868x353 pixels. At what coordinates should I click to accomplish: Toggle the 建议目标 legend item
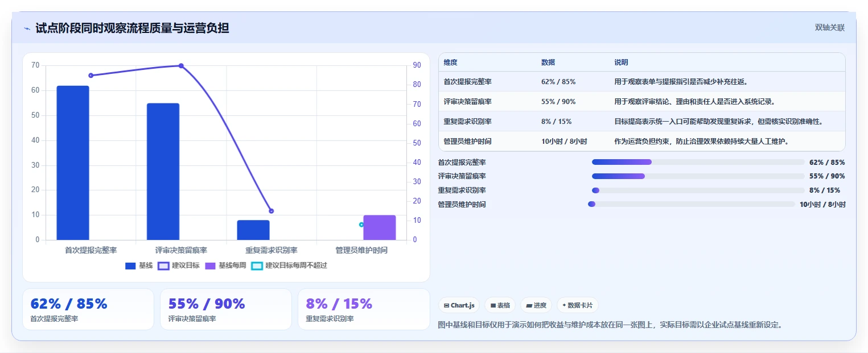coord(179,265)
